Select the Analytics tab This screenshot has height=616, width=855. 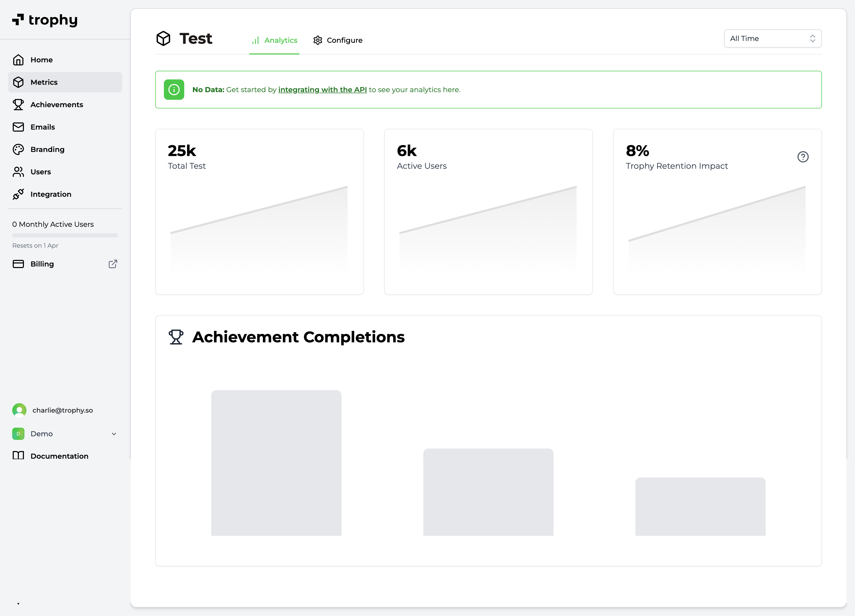275,40
